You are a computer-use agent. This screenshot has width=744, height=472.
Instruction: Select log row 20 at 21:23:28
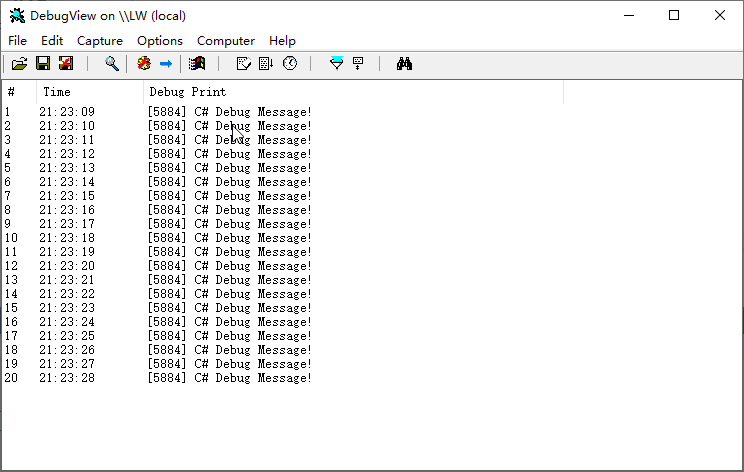tap(158, 378)
